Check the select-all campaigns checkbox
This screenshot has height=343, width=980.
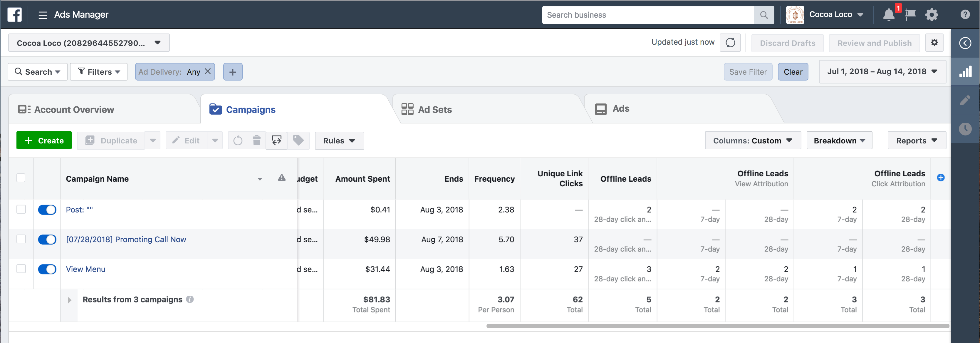pos(21,178)
